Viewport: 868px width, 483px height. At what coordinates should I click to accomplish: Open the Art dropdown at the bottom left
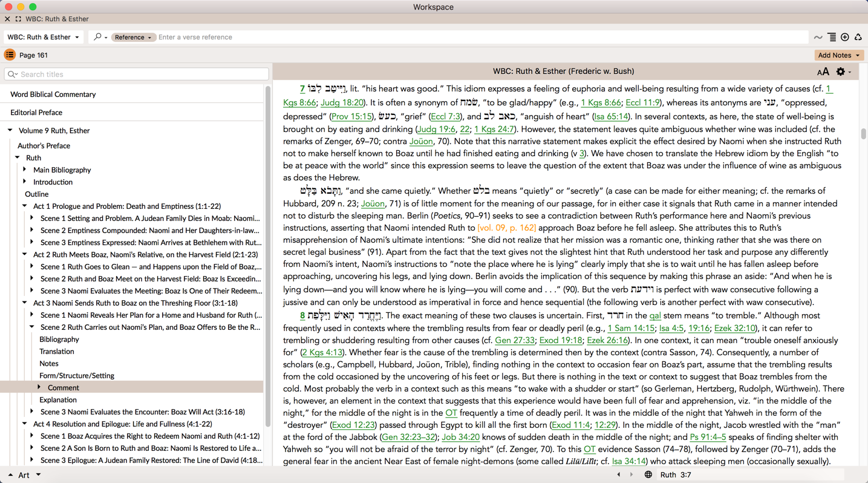click(x=30, y=475)
